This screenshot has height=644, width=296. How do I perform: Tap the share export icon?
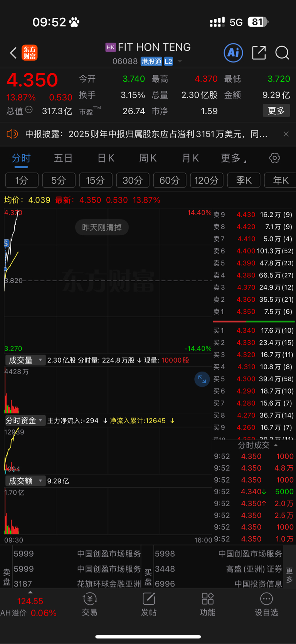click(x=259, y=52)
